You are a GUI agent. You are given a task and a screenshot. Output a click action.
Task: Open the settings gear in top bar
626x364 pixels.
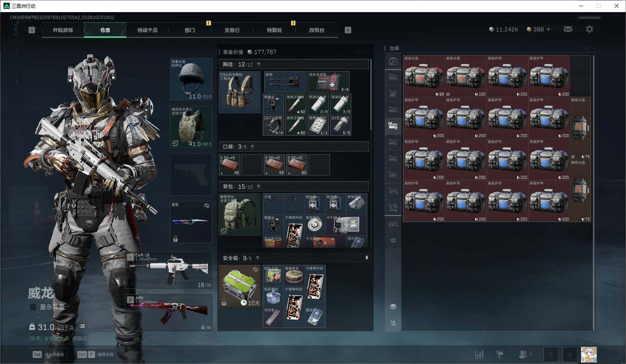tap(589, 29)
